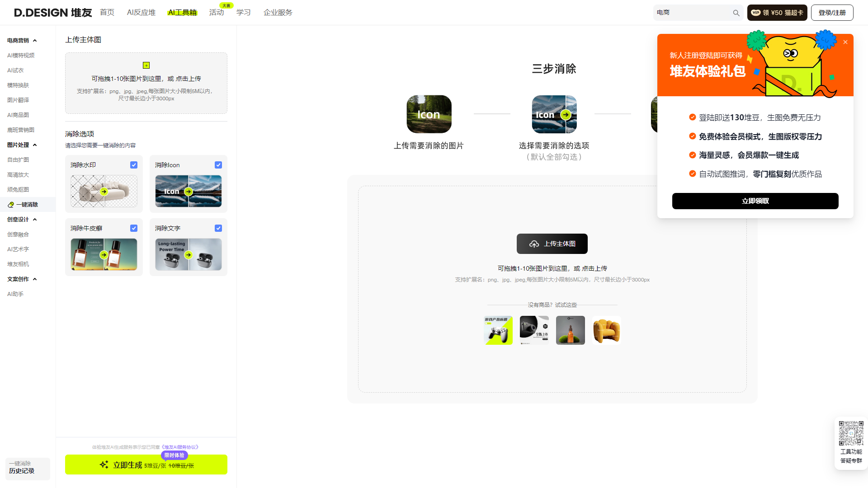Open 历史记录 at bottom left corner
This screenshot has height=488, width=868.
28,470
